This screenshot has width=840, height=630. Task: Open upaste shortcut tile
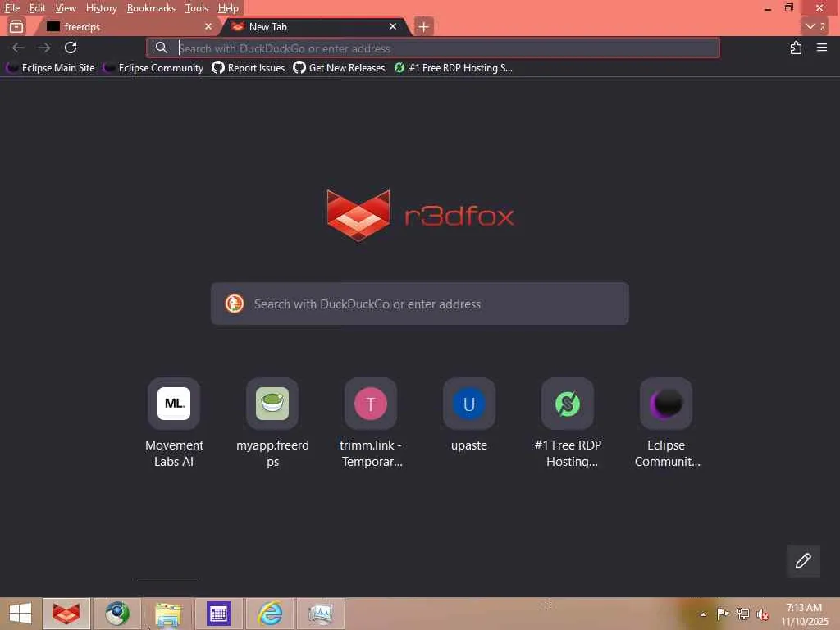pos(469,415)
